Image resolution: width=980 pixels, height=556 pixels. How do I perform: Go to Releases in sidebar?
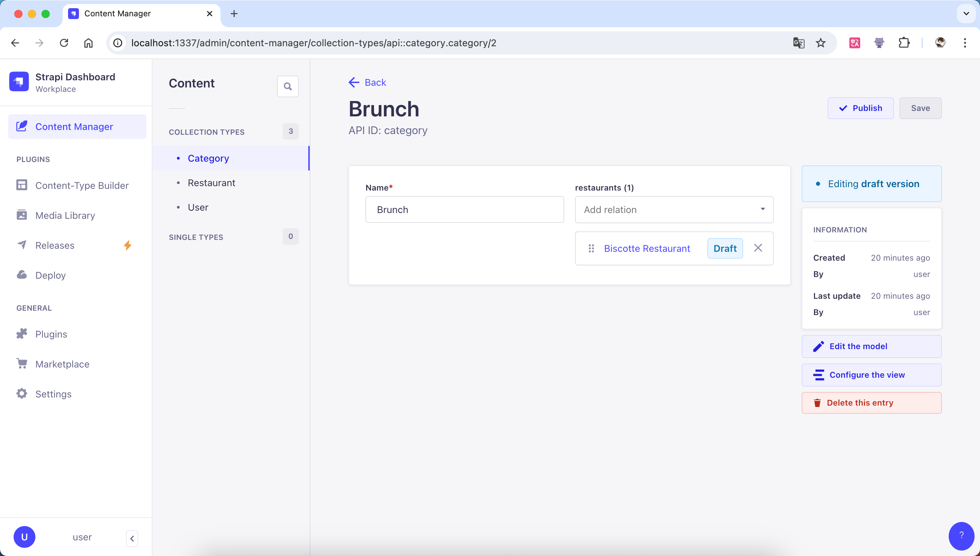[54, 245]
